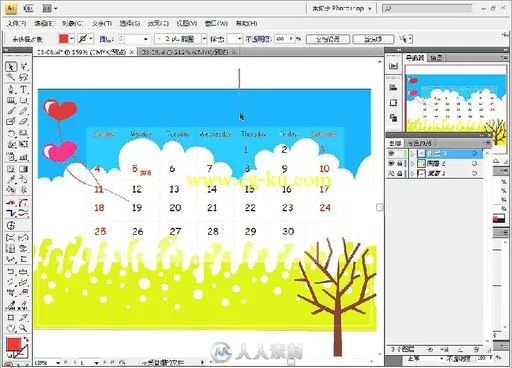Select the Hand tool
This screenshot has width=512, height=368.
[11, 328]
